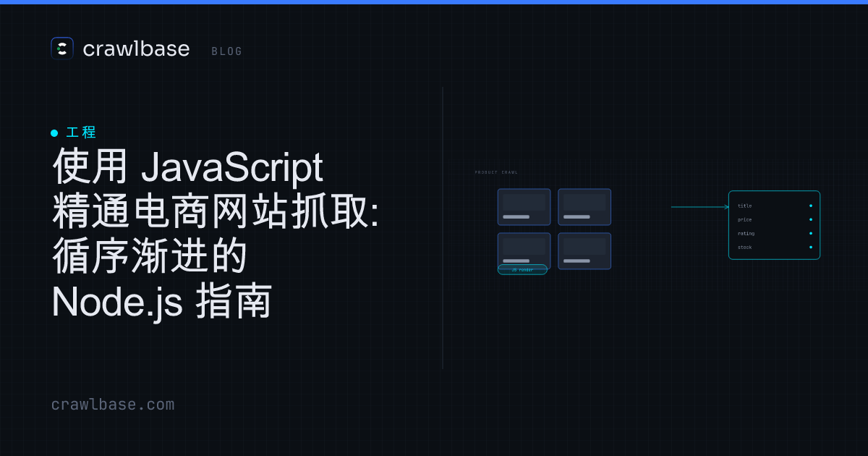This screenshot has height=456, width=868.
Task: Click the 'price' field row
Action: pyautogui.click(x=774, y=219)
